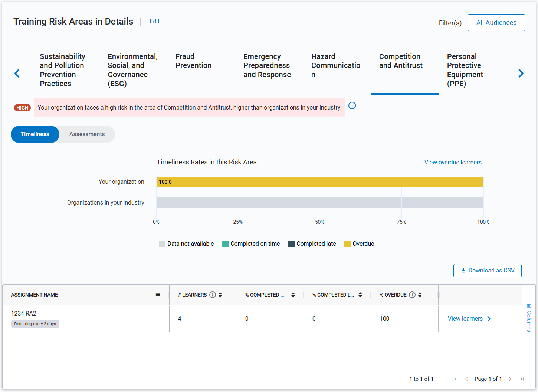Click the Edit link
538x392 pixels.
(x=155, y=22)
